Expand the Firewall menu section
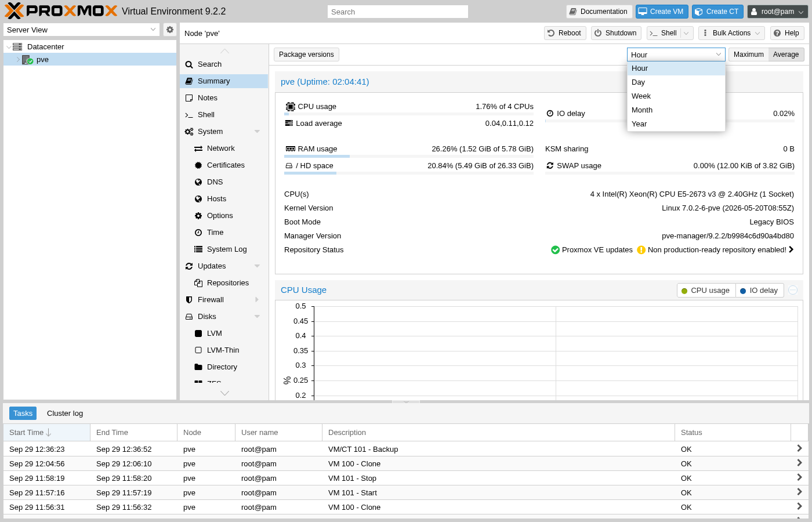This screenshot has width=812, height=522. [257, 300]
